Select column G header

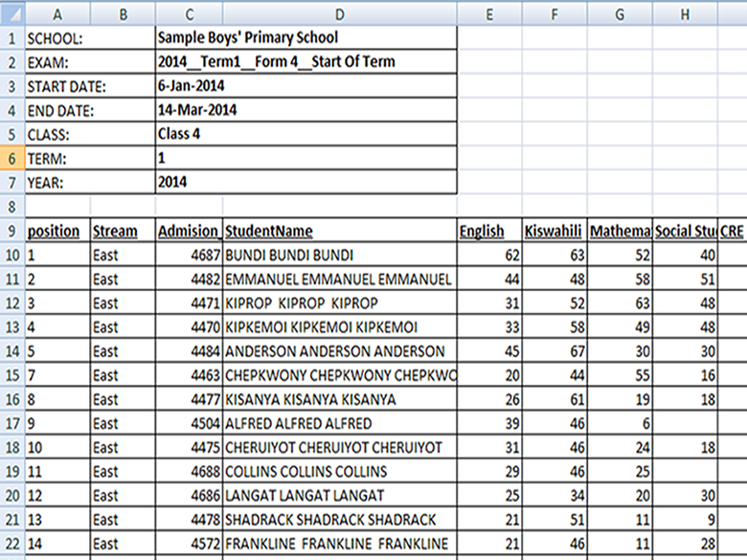(x=620, y=13)
